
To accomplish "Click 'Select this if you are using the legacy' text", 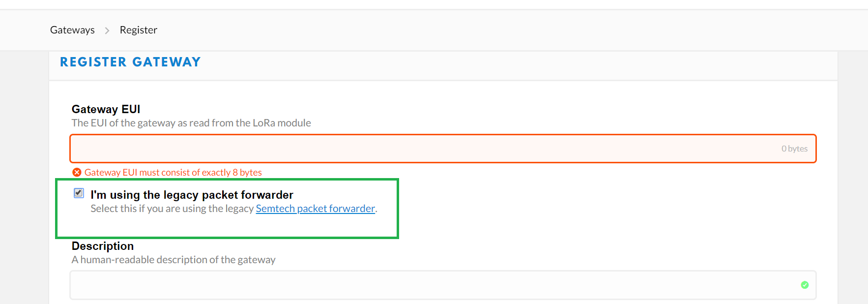I will tap(172, 209).
